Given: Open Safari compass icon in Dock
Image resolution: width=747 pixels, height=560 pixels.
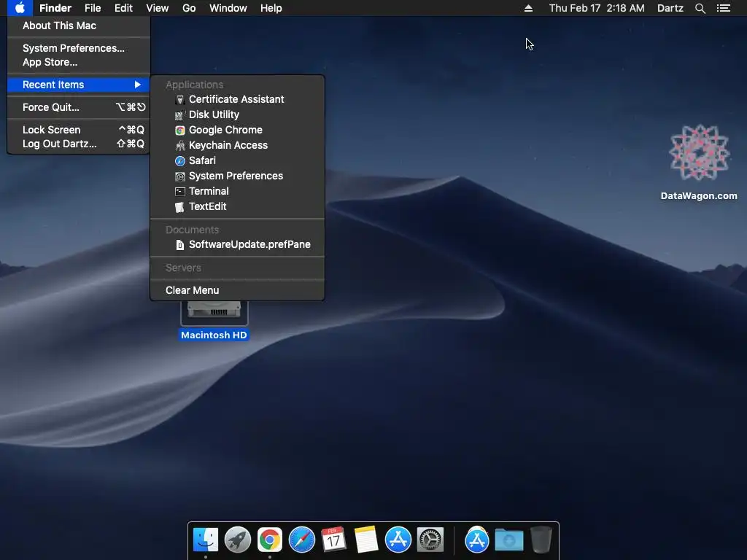Looking at the screenshot, I should (301, 540).
